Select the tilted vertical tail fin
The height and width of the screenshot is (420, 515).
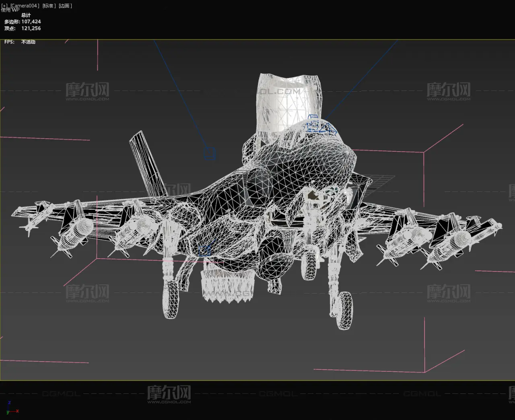(x=146, y=161)
